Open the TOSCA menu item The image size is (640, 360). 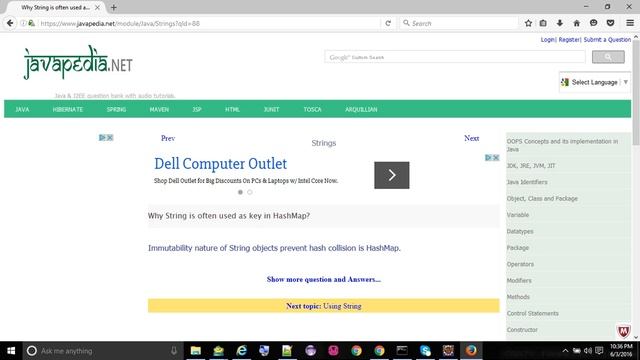pyautogui.click(x=312, y=109)
